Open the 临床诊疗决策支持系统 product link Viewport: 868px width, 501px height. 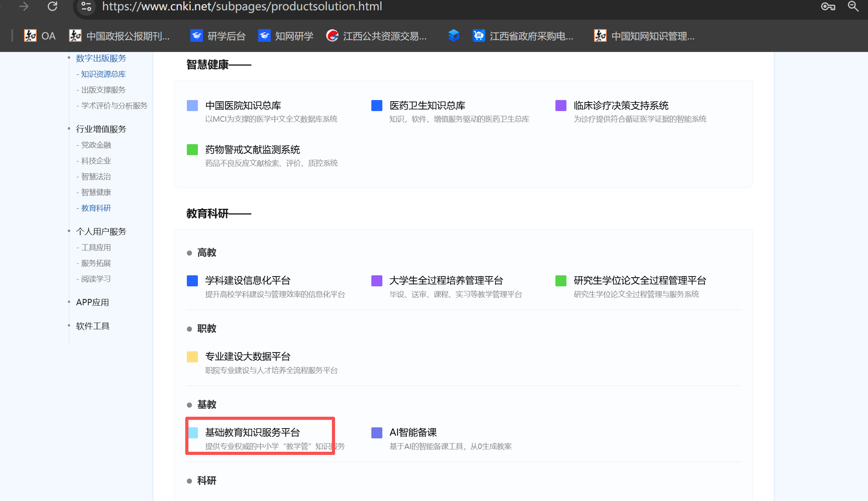point(621,106)
